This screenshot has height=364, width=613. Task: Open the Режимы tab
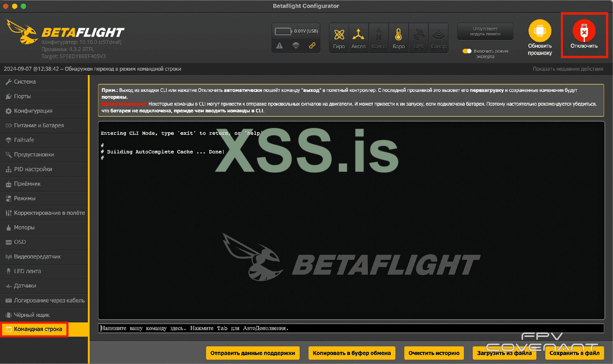click(x=44, y=198)
